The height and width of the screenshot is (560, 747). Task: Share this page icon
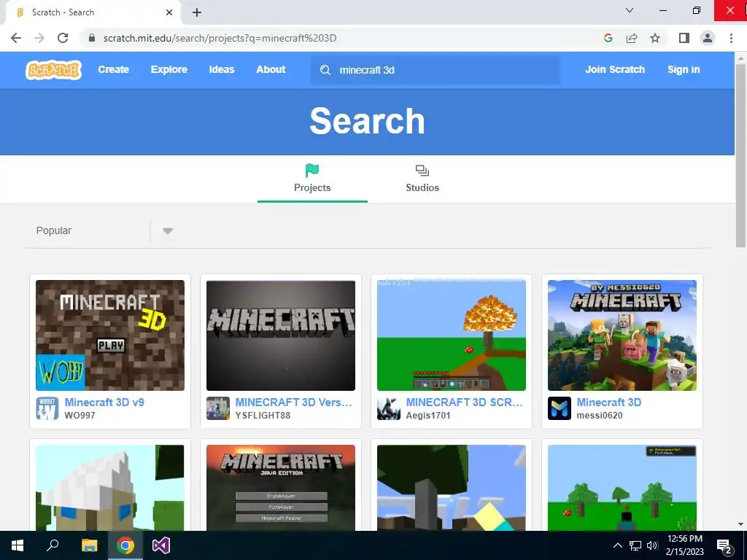[x=632, y=38]
